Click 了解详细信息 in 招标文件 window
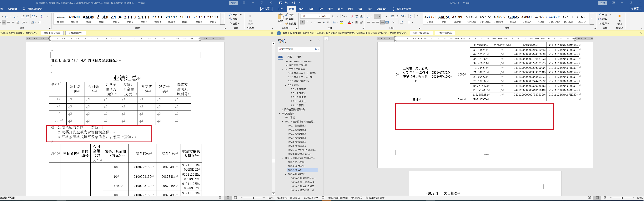The height and width of the screenshot is (201, 644). click(x=76, y=33)
